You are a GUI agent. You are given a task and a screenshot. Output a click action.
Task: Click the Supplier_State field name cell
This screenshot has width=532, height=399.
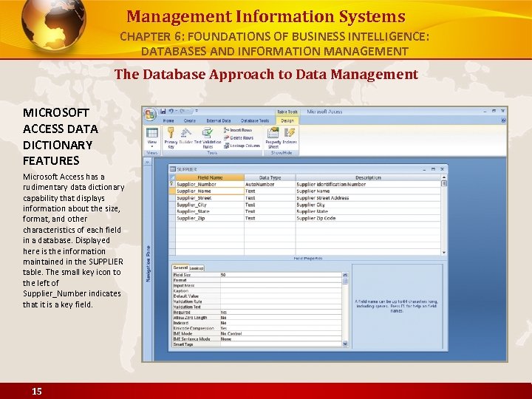[210, 211]
